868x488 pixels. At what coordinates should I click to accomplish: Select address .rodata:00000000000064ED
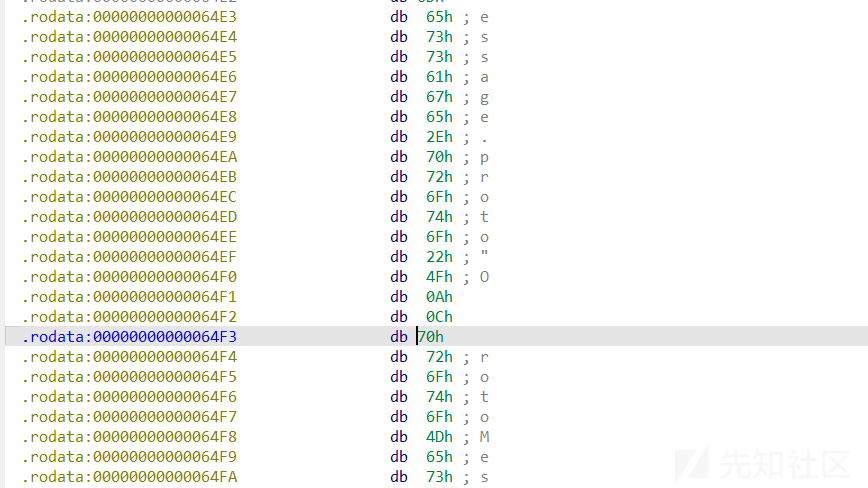[x=129, y=217]
